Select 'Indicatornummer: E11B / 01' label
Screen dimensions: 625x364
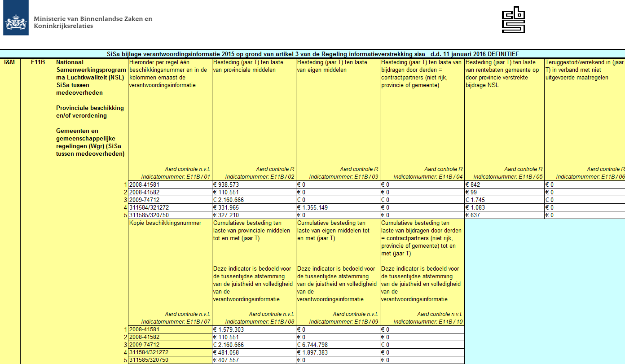point(176,177)
